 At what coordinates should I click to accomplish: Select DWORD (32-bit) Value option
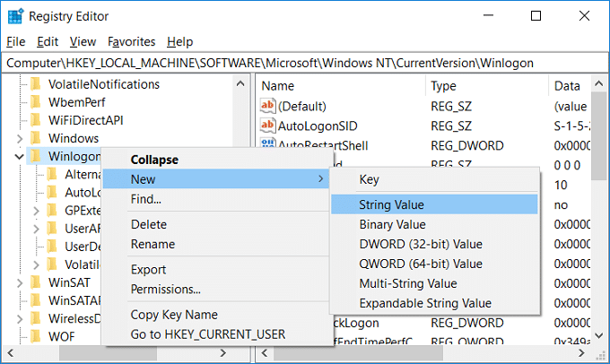tap(420, 244)
